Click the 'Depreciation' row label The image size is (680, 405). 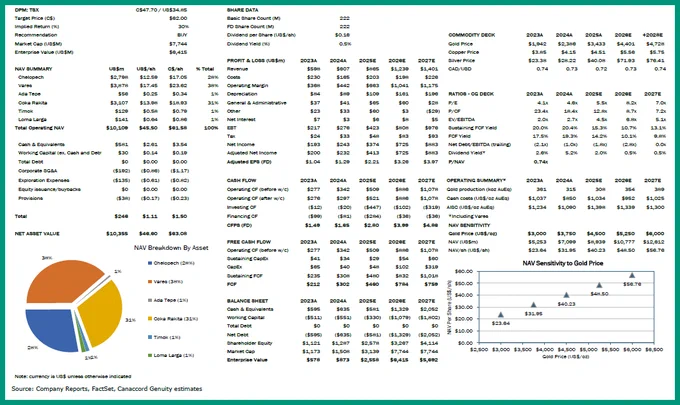[242, 94]
